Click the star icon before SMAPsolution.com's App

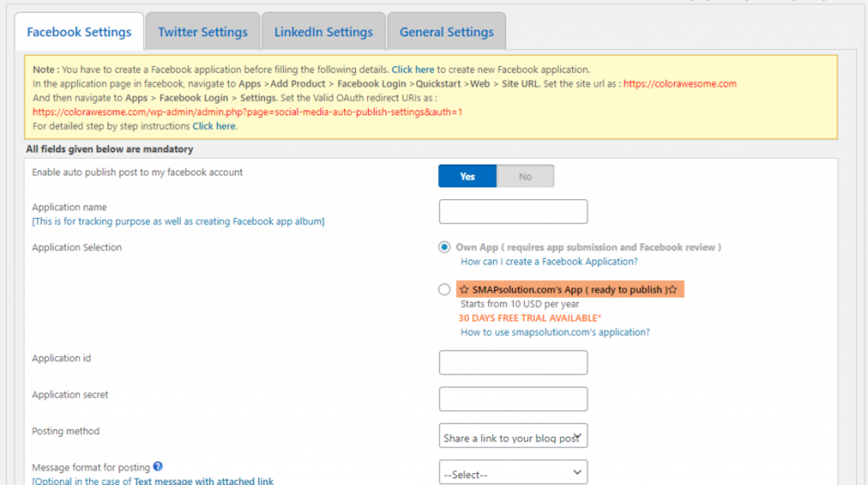click(x=464, y=289)
